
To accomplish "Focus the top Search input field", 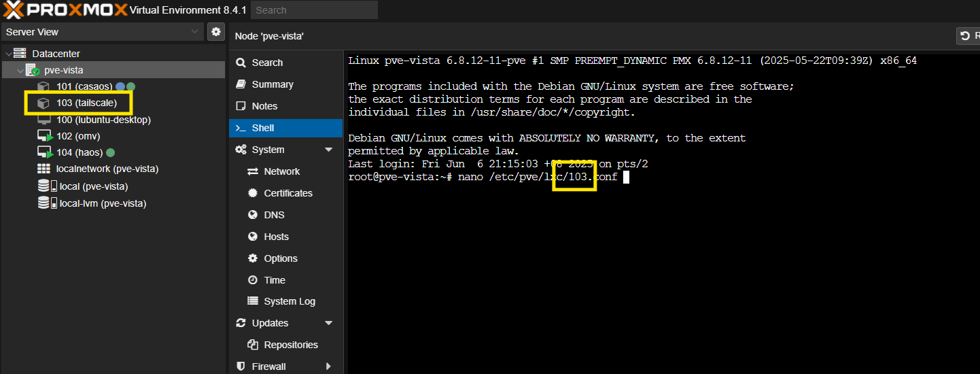I will pyautogui.click(x=314, y=10).
